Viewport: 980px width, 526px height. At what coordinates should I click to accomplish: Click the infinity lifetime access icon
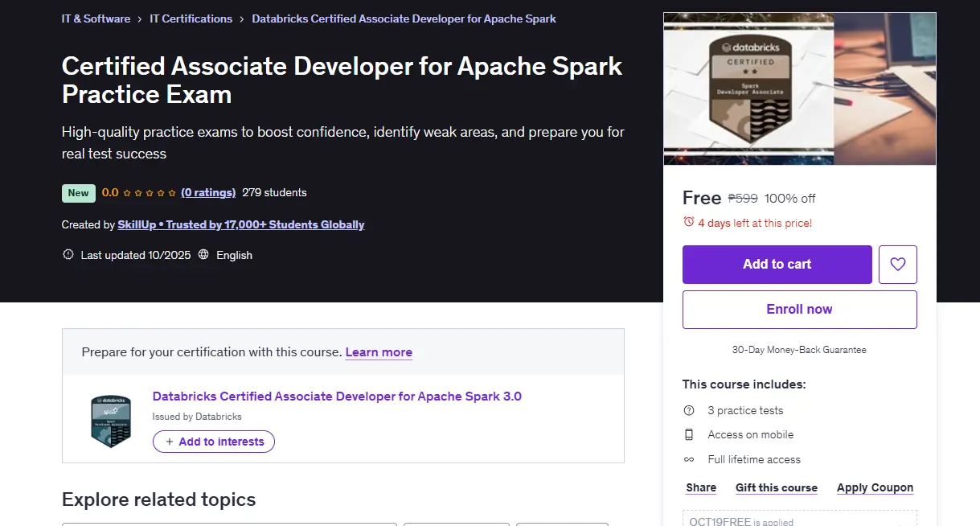tap(689, 459)
